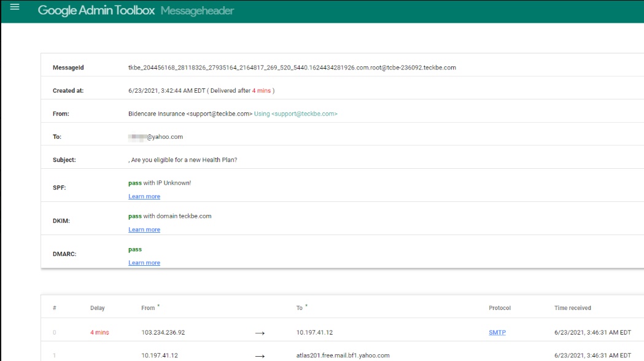Click the Google Admin Toolbox logo

(95, 10)
